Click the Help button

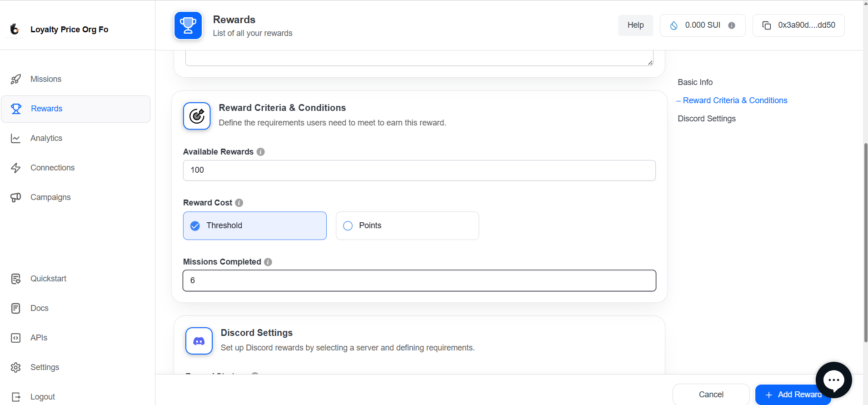point(636,25)
